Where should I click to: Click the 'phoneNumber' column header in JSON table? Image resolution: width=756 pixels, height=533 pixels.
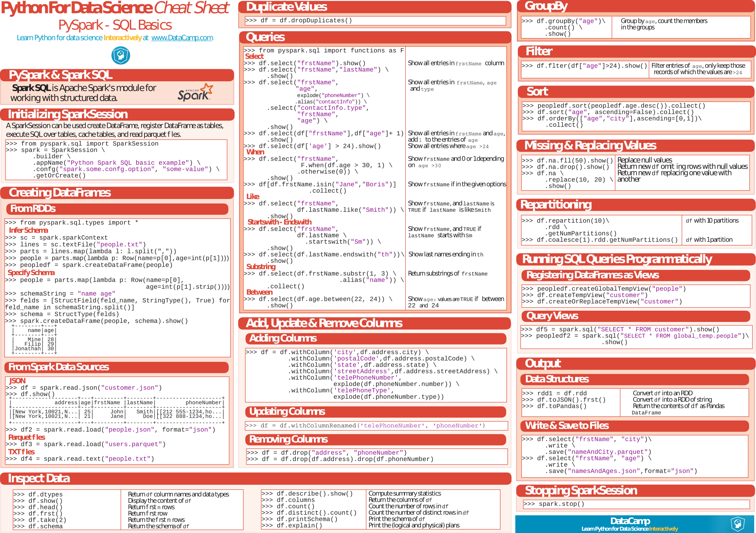pyautogui.click(x=203, y=403)
